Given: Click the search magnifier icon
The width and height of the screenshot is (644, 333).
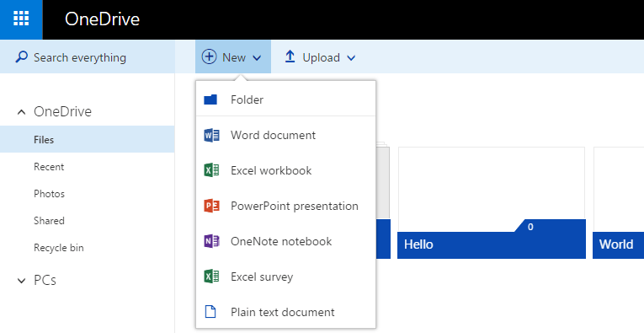Looking at the screenshot, I should (x=21, y=56).
